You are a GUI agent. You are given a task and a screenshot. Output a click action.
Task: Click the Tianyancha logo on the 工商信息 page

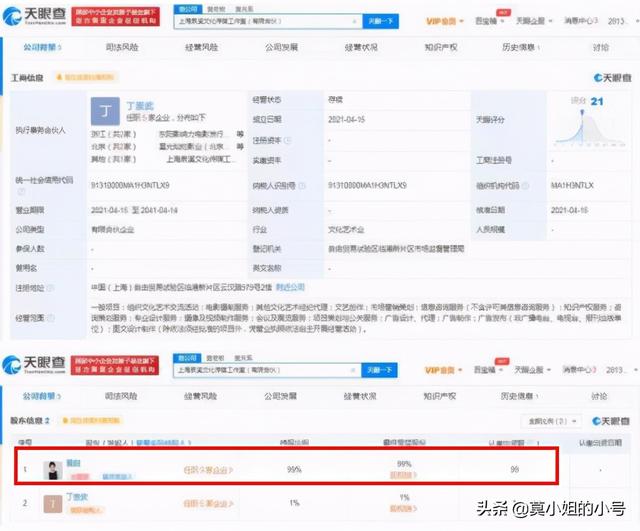[34, 16]
